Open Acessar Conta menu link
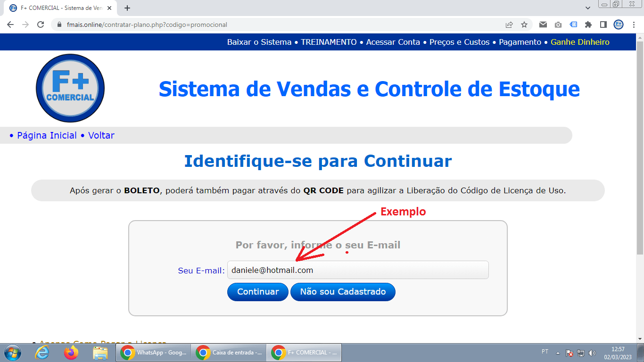Screen dimensions: 644x362 (x=393, y=42)
